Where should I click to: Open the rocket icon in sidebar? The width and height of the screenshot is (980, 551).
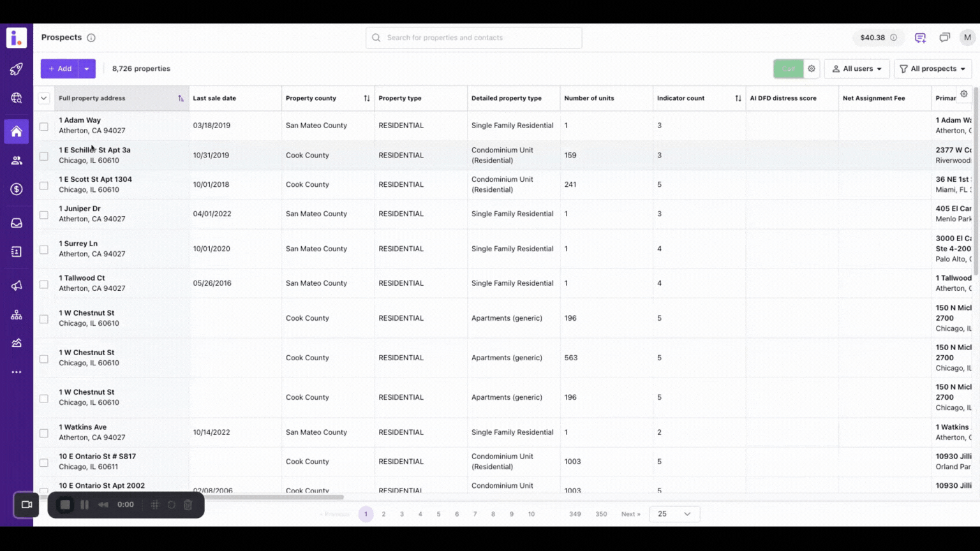pos(17,69)
